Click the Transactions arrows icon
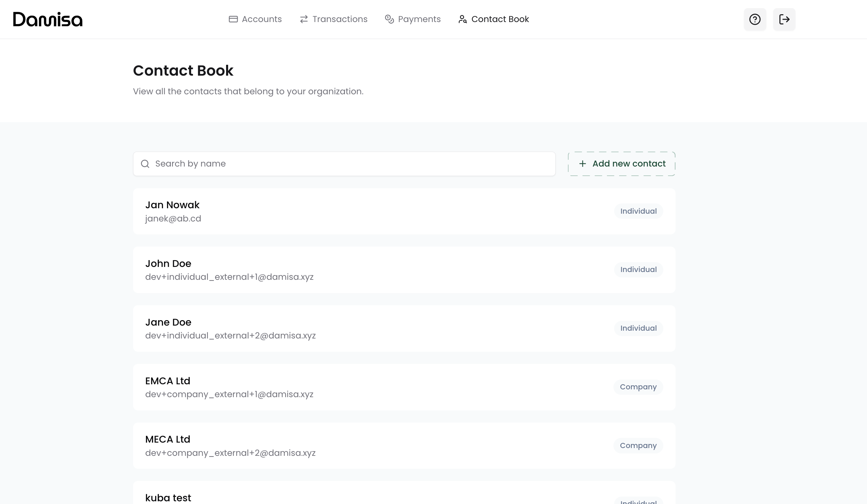The height and width of the screenshot is (504, 867). [x=304, y=19]
